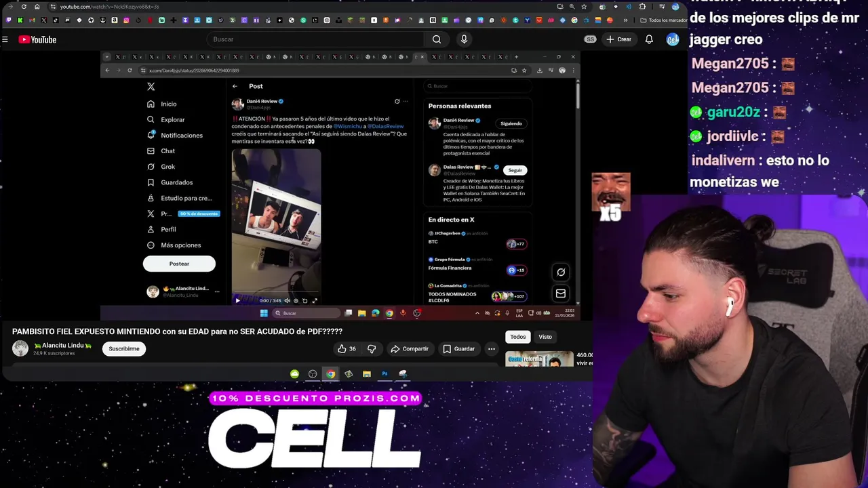Open Photoshop icon in bottom dock

click(x=384, y=373)
